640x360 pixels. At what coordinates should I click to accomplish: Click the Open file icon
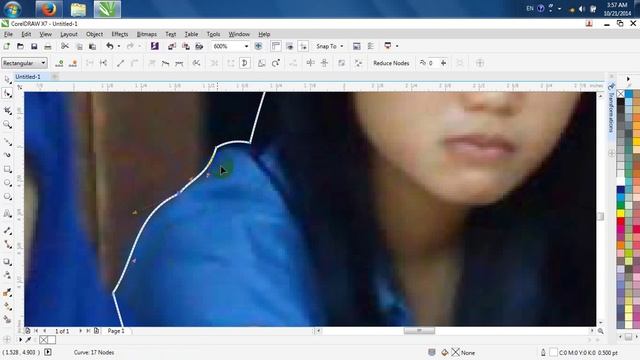(x=20, y=46)
